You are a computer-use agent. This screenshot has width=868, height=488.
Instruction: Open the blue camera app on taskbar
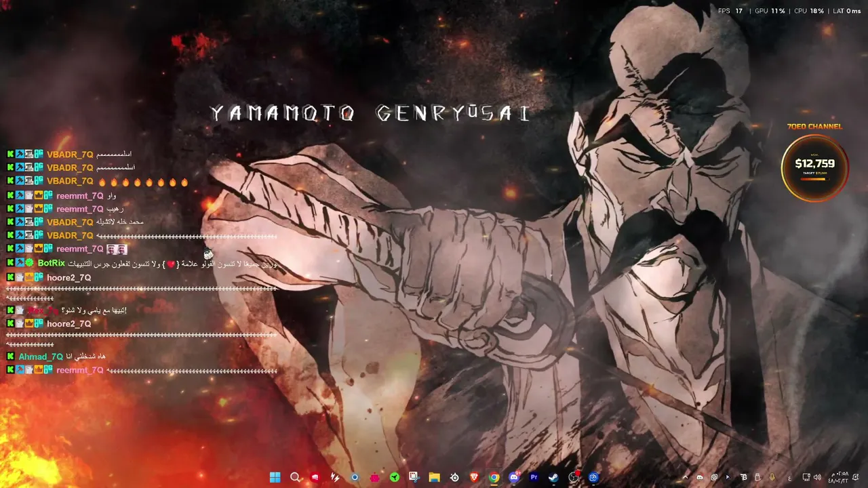(594, 477)
